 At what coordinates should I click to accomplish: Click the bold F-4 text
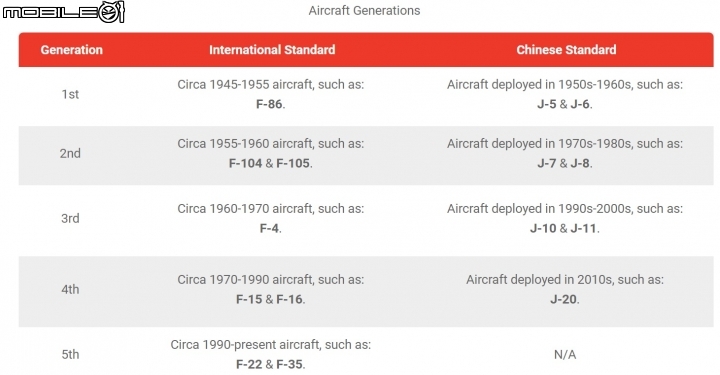tap(269, 229)
